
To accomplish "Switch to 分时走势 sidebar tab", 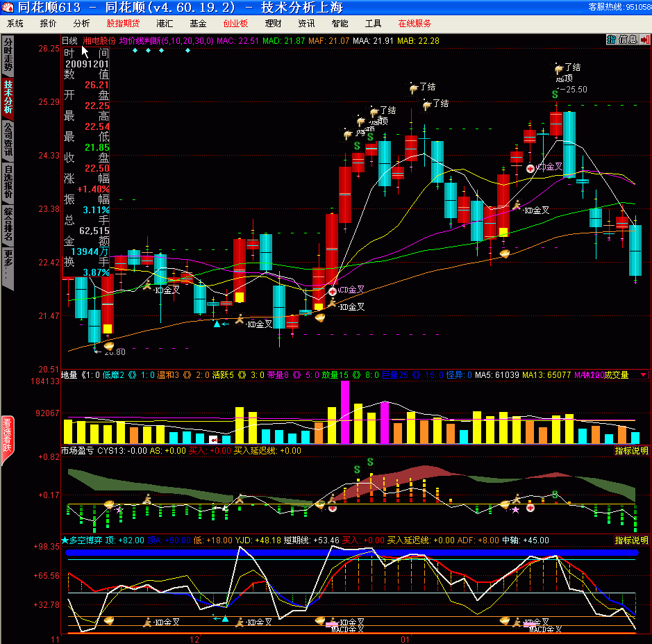I will [8, 54].
